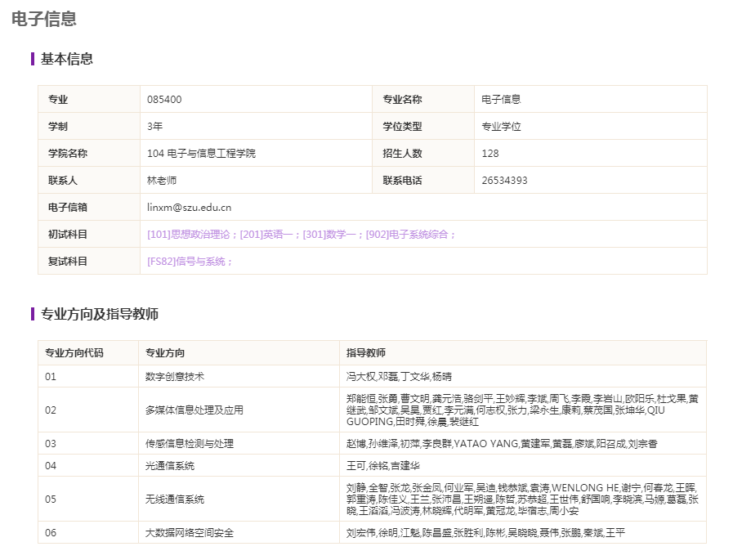Click the phone number 26534393
The image size is (733, 560).
click(504, 181)
